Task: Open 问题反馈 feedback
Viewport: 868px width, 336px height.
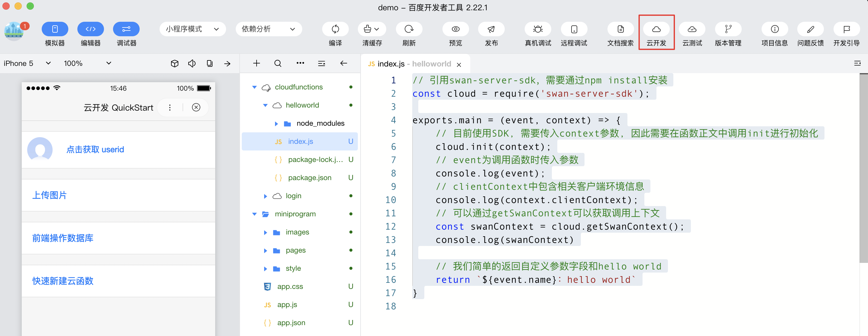Action: point(810,29)
